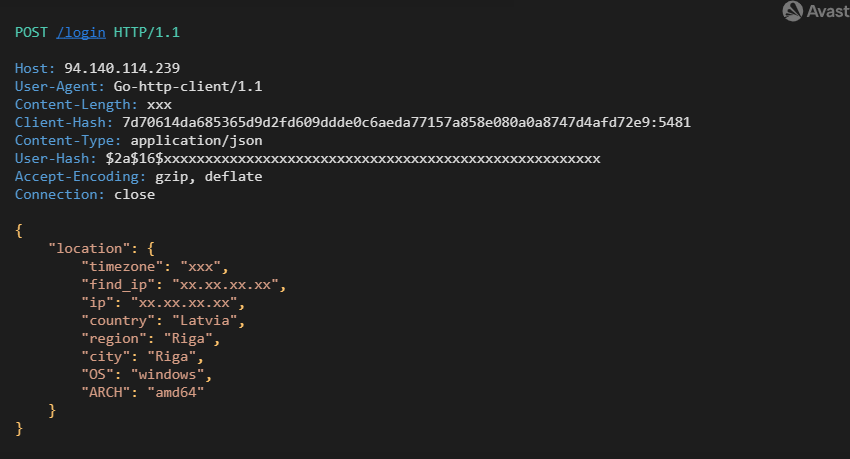Click the POST method keyword
Viewport: 850px width, 459px height.
tap(31, 33)
